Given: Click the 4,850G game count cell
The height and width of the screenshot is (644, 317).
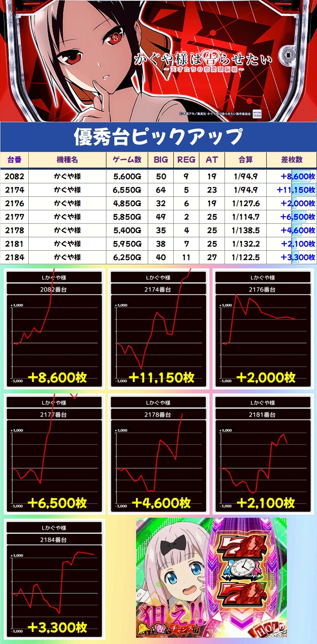Looking at the screenshot, I should [x=128, y=204].
